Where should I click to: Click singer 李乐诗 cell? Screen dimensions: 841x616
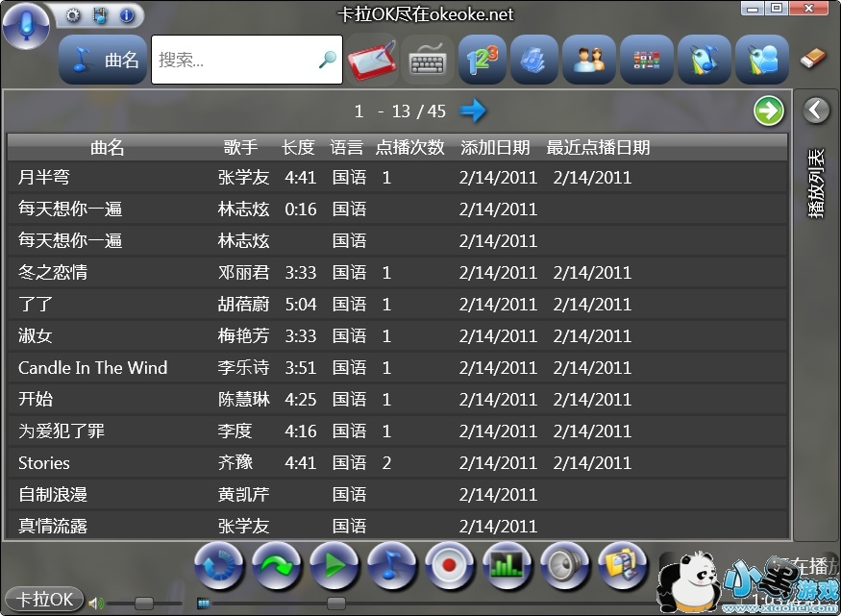click(x=243, y=367)
